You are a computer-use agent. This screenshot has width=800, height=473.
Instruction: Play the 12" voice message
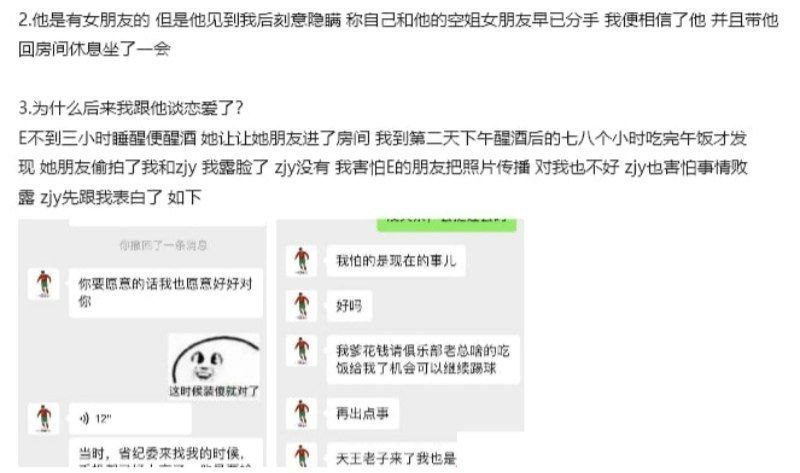[x=130, y=418]
